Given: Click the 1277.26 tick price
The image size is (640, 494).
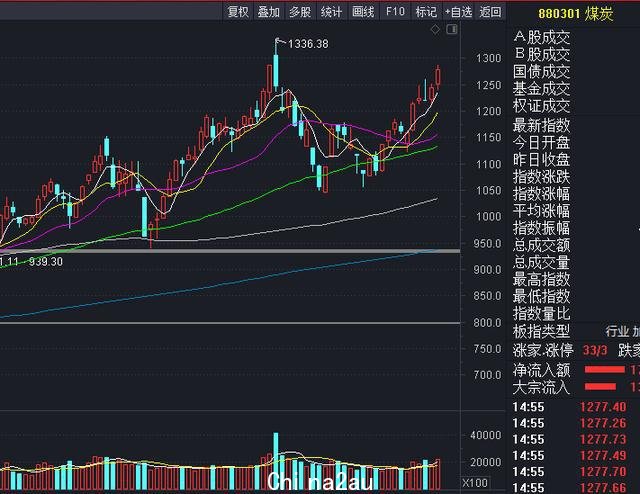Looking at the screenshot, I should tap(603, 423).
